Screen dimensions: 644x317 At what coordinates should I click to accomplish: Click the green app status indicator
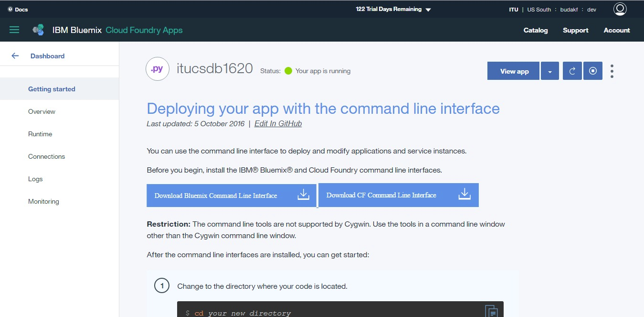pos(288,71)
